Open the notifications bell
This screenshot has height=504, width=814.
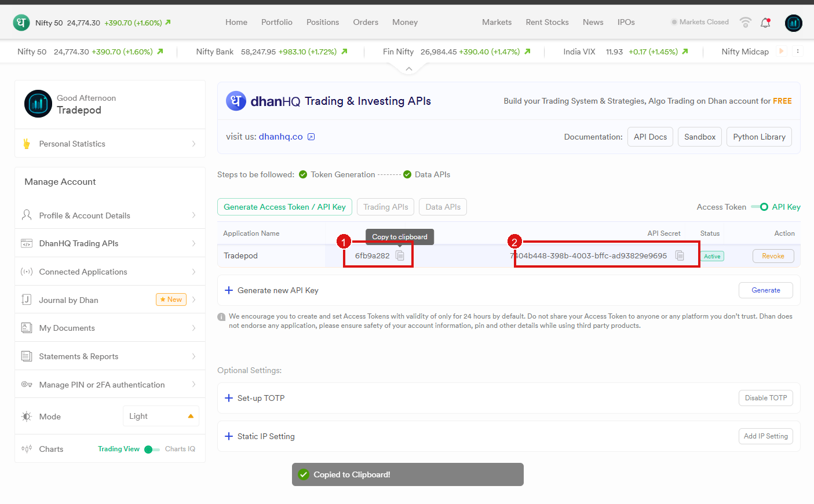pos(765,23)
